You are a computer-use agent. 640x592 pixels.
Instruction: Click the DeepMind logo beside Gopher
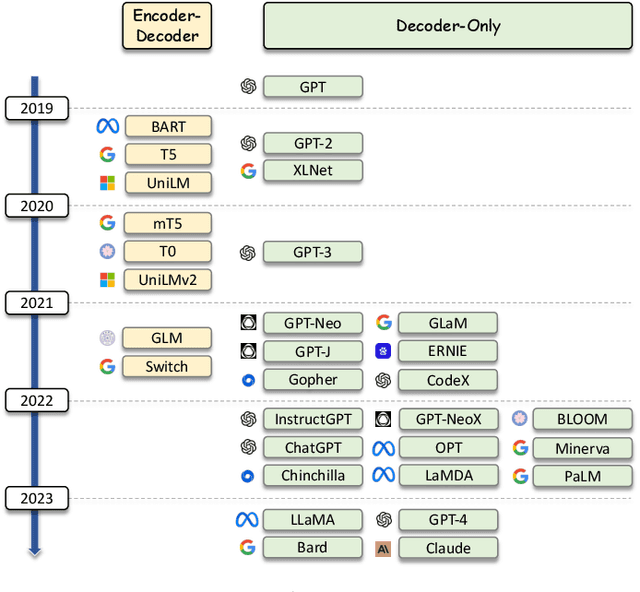tap(248, 380)
